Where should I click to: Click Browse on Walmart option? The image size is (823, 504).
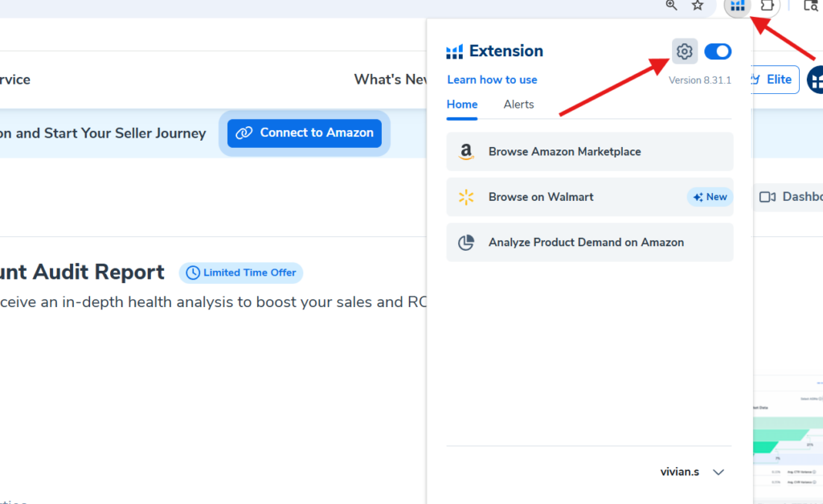541,197
